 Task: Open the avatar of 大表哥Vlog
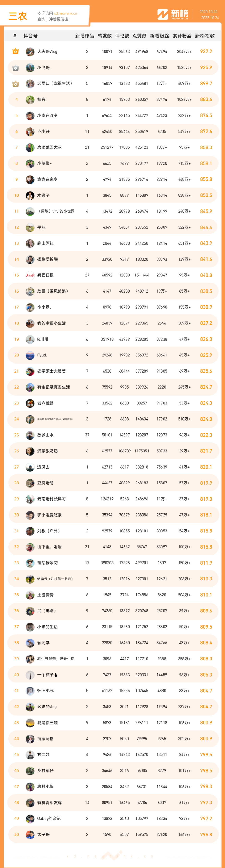tap(30, 52)
